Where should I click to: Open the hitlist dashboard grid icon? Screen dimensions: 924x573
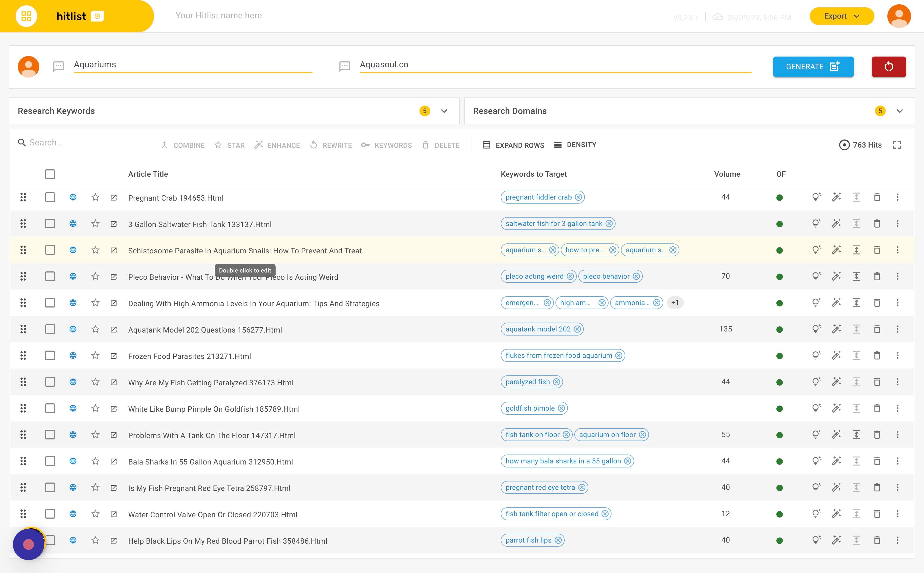pos(26,16)
